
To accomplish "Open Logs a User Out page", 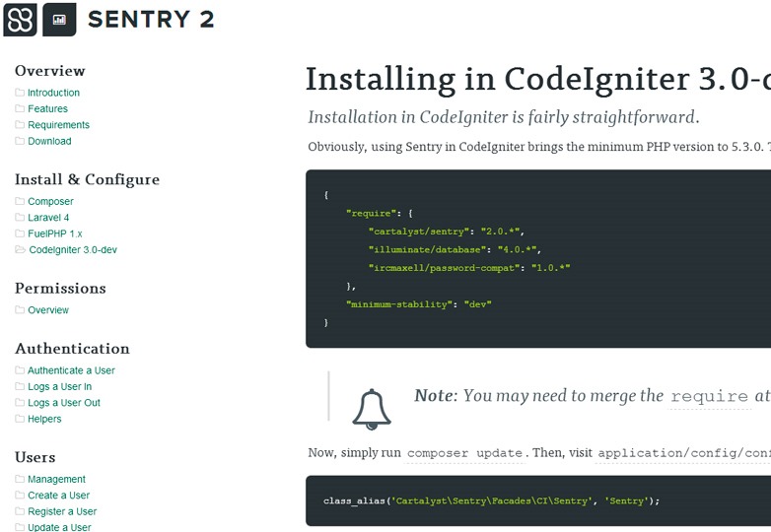I will (64, 403).
